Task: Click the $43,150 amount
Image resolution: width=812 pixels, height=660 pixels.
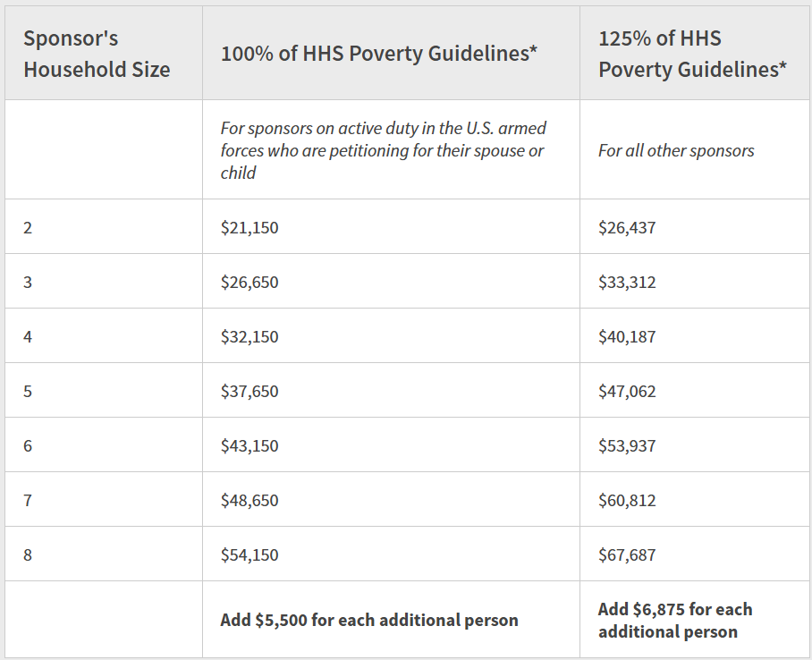Action: (250, 445)
